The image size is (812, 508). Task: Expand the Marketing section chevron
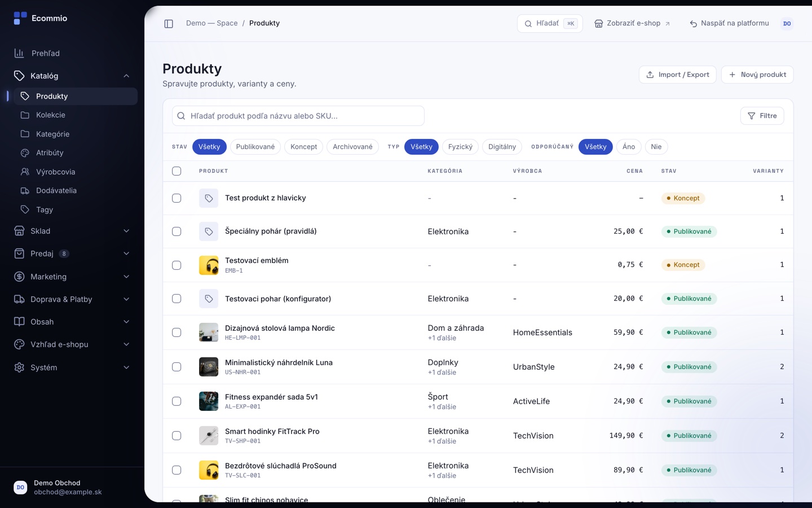[126, 277]
